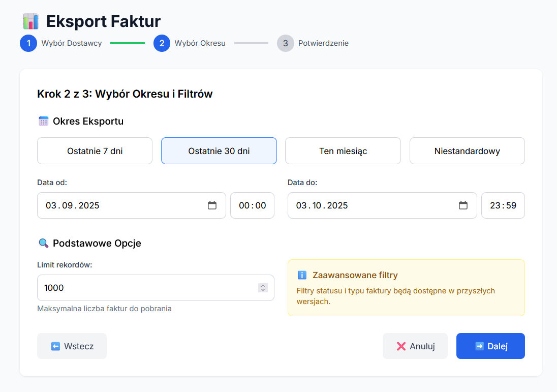Click step 1 circle Wybór Dostawcy
Viewport: 557px width, 392px height.
point(28,43)
